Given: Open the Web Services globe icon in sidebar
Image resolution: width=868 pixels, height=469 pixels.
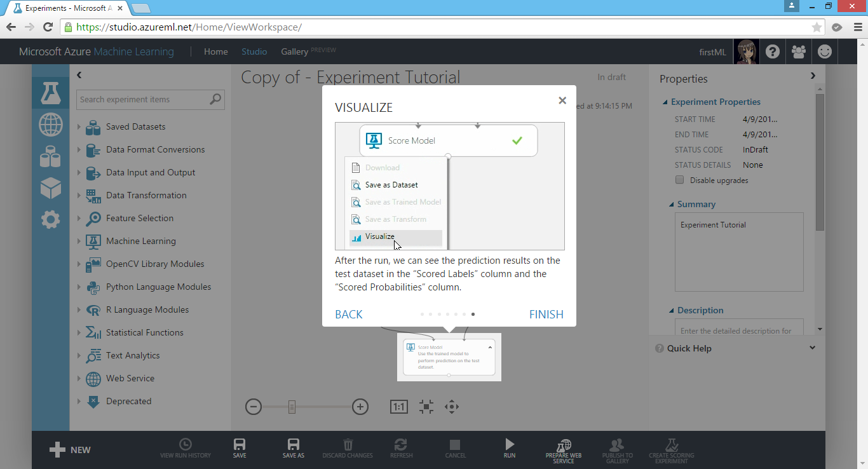Looking at the screenshot, I should tap(51, 125).
